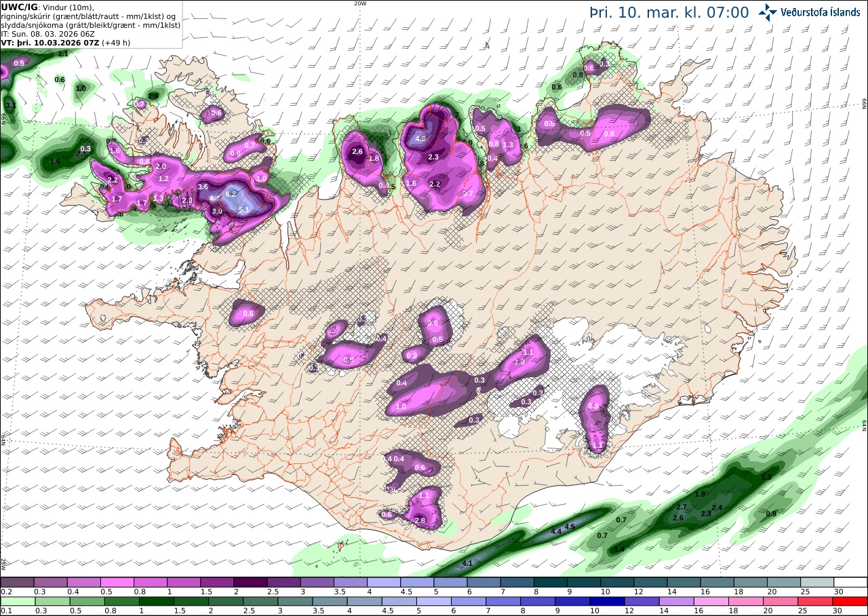Click the Veðurstofa Íslands logo symbol
Viewport: 868px width, 616px height.
pos(768,12)
